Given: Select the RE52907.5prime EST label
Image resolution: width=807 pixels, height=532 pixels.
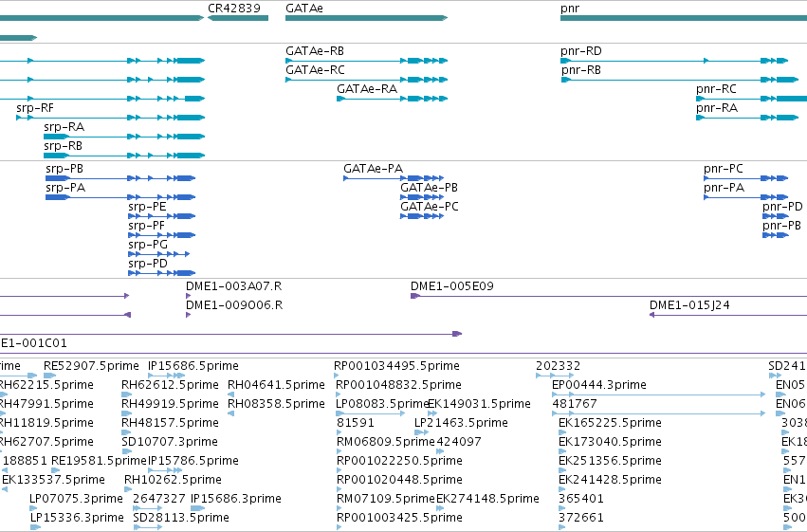Looking at the screenshot, I should coord(91,366).
